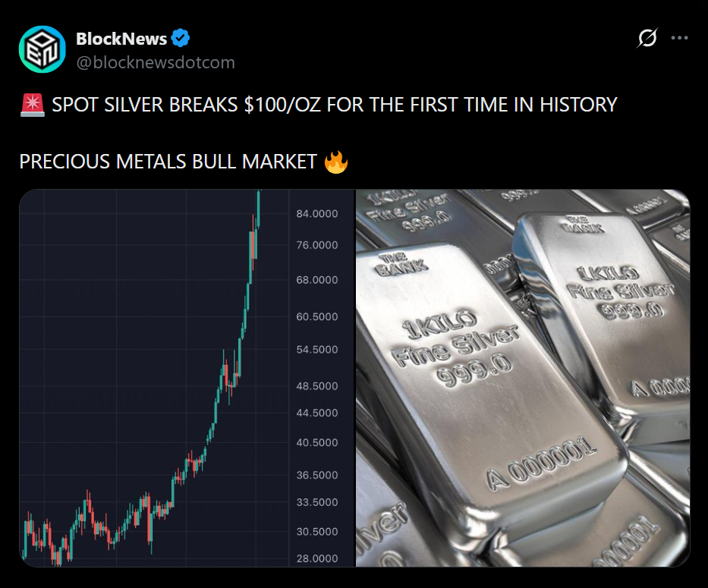This screenshot has width=708, height=588.
Task: Open the @blocknewsdotcom handle link
Action: [155, 62]
